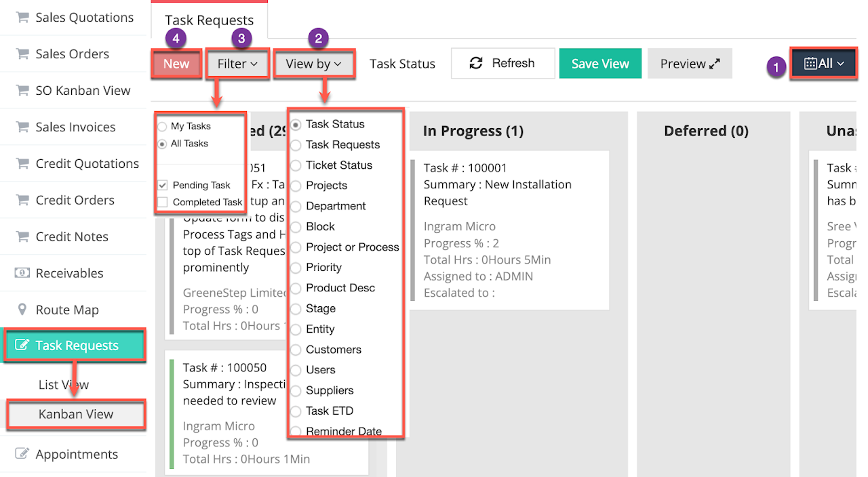Open task card 100001 in In Progress
This screenshot has height=477, width=868.
509,230
